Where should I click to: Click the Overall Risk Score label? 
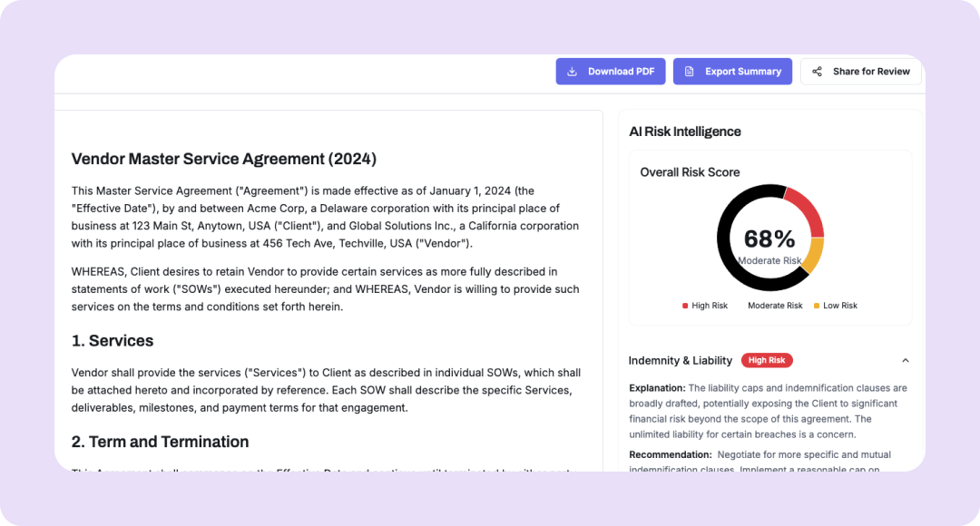[x=690, y=172]
